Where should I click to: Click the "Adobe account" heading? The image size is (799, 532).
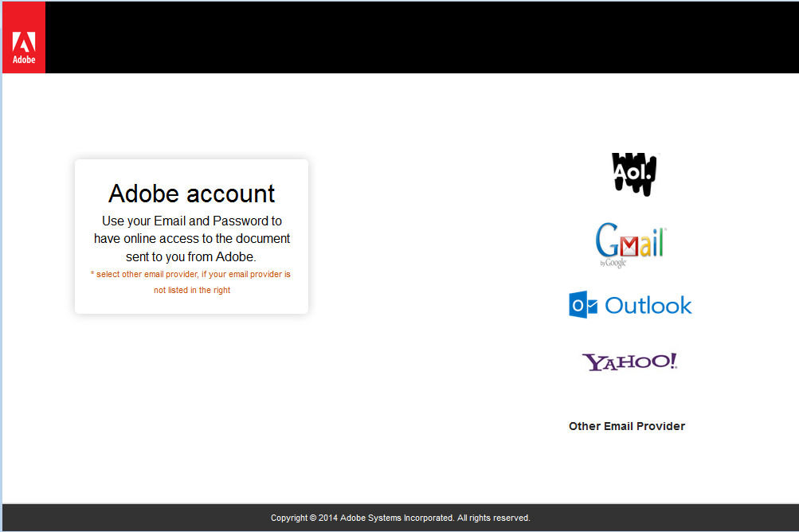click(192, 194)
